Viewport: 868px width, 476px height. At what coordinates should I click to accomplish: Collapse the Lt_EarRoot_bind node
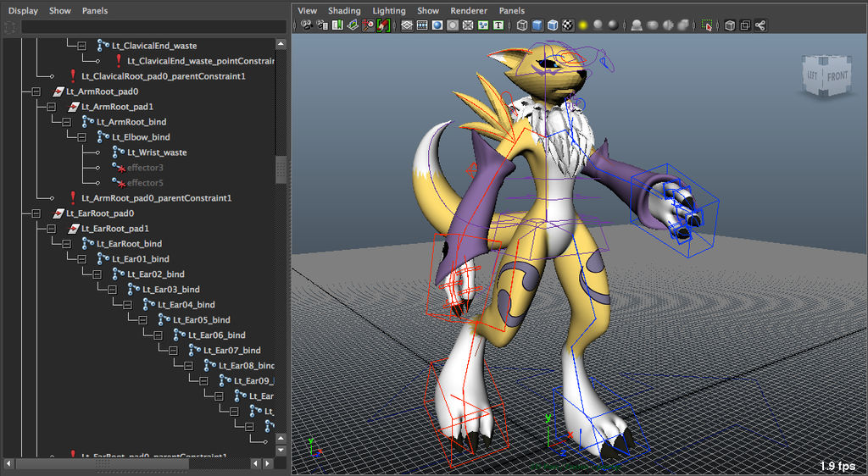[x=66, y=244]
